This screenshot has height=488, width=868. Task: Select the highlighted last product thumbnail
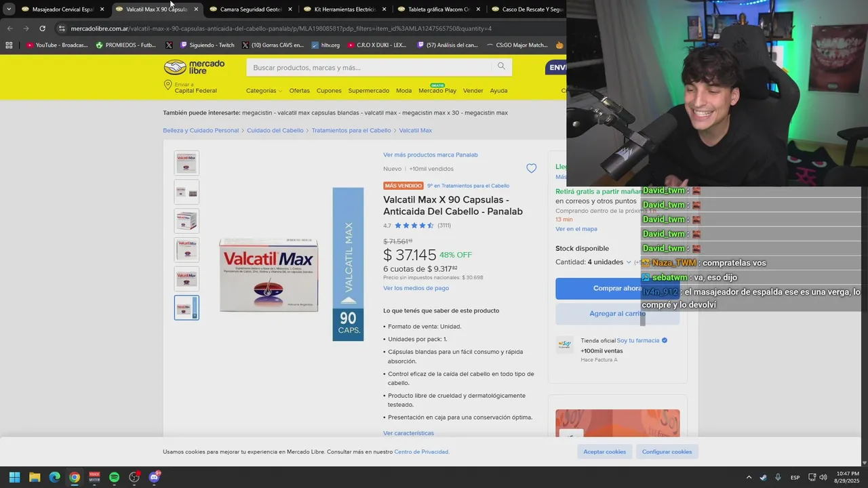[186, 308]
